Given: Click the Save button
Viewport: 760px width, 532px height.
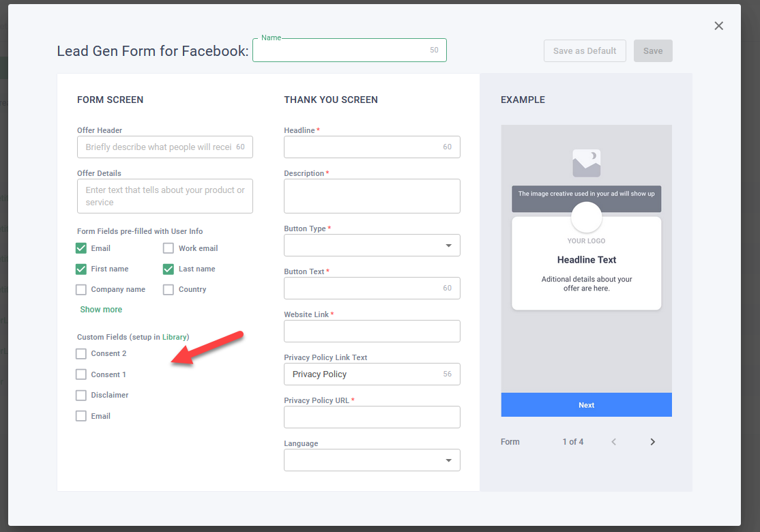Looking at the screenshot, I should [x=653, y=51].
